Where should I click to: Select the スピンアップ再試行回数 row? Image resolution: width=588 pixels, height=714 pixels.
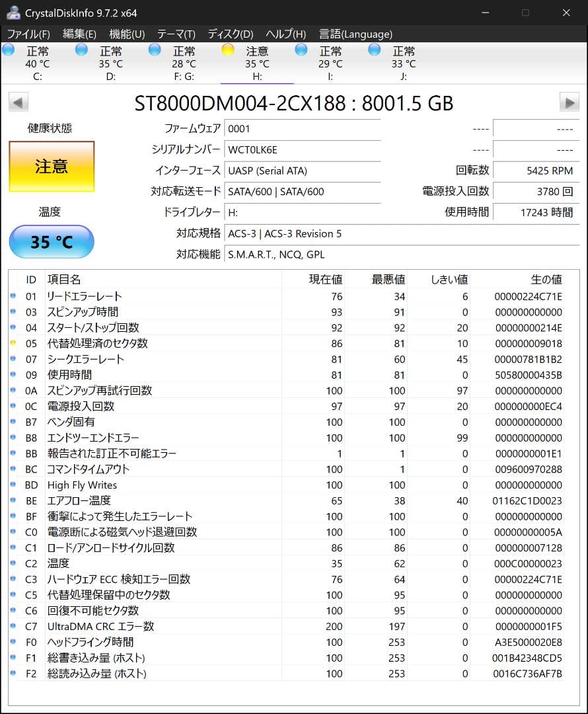click(x=286, y=391)
